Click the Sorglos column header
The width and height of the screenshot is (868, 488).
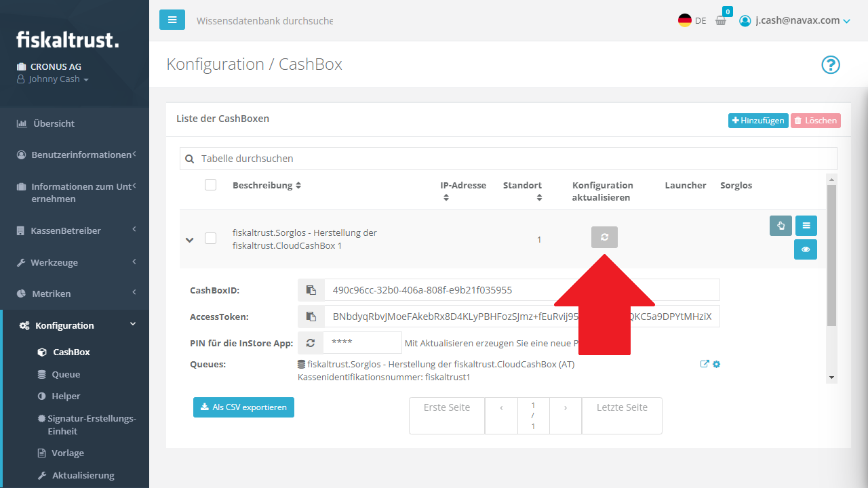(736, 185)
